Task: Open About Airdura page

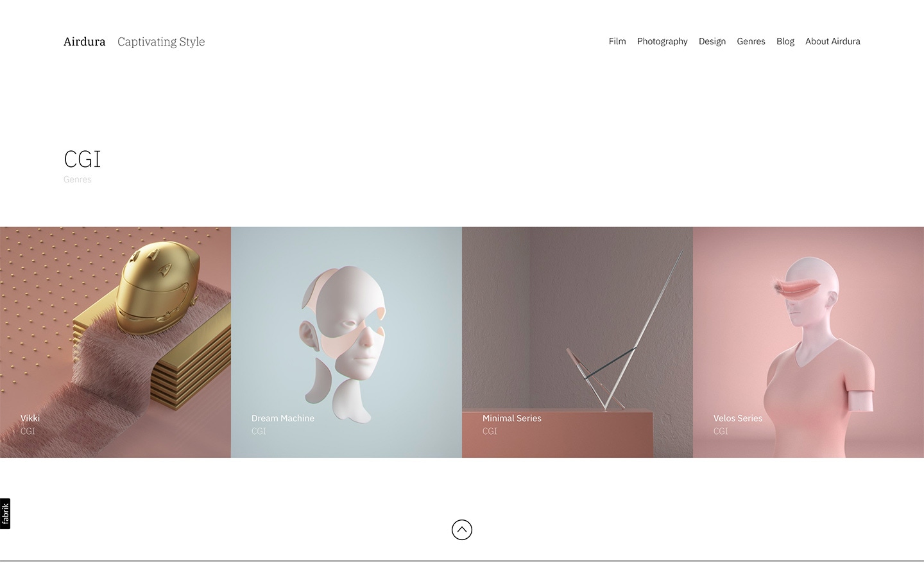Action: (833, 41)
